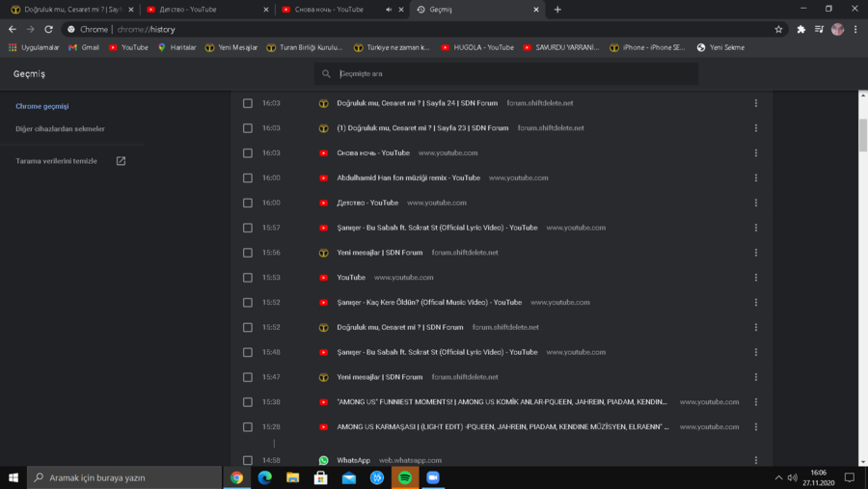Click the scroll down arrow of scrollbar
This screenshot has width=868, height=489.
(863, 461)
